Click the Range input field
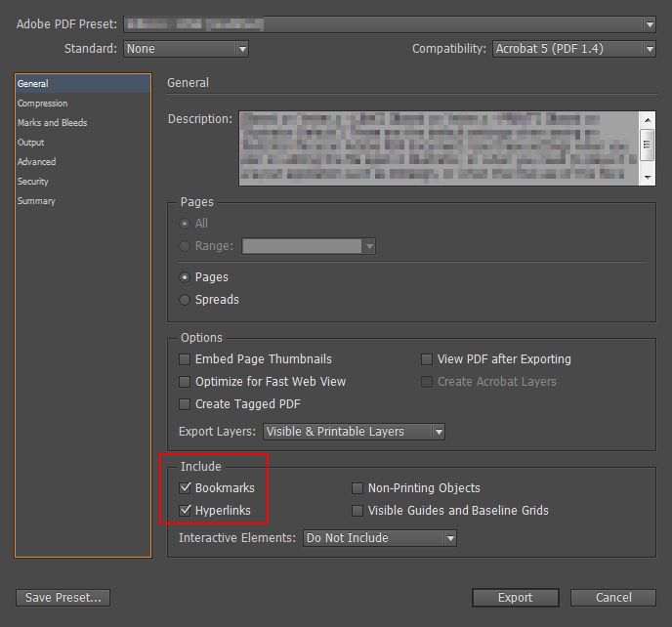This screenshot has height=627, width=672. [x=302, y=246]
